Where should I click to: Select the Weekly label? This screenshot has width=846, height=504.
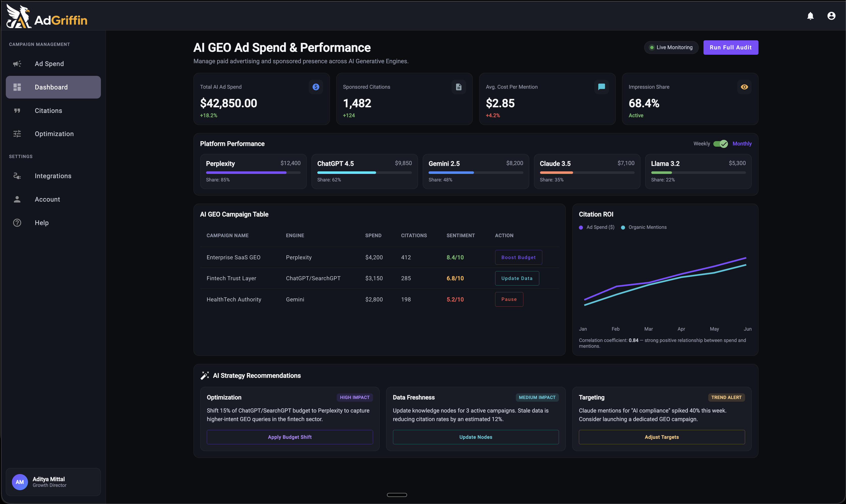[701, 144]
